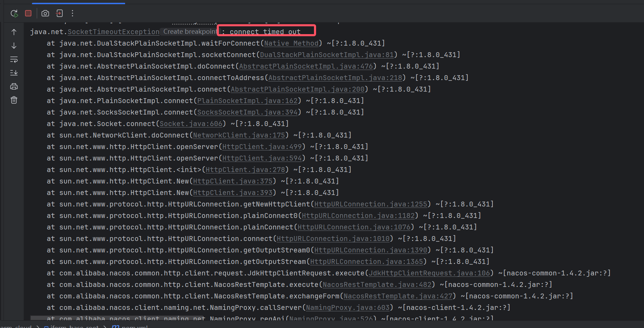Rerun the application with the rerun icon
This screenshot has height=328, width=644.
14,14
